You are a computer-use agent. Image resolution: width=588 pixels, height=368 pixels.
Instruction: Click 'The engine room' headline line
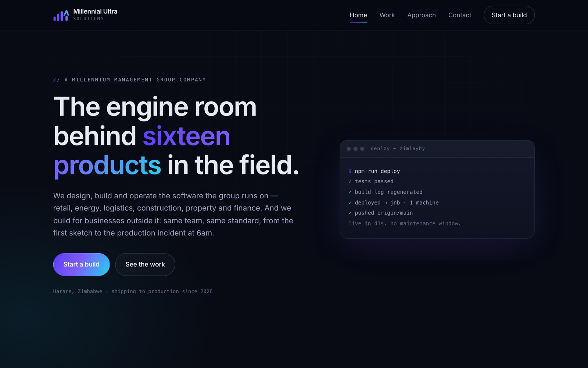pyautogui.click(x=155, y=107)
